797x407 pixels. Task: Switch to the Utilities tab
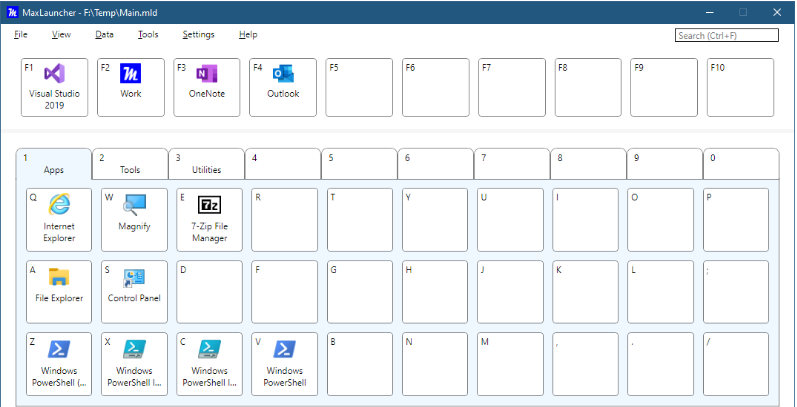[x=206, y=164]
